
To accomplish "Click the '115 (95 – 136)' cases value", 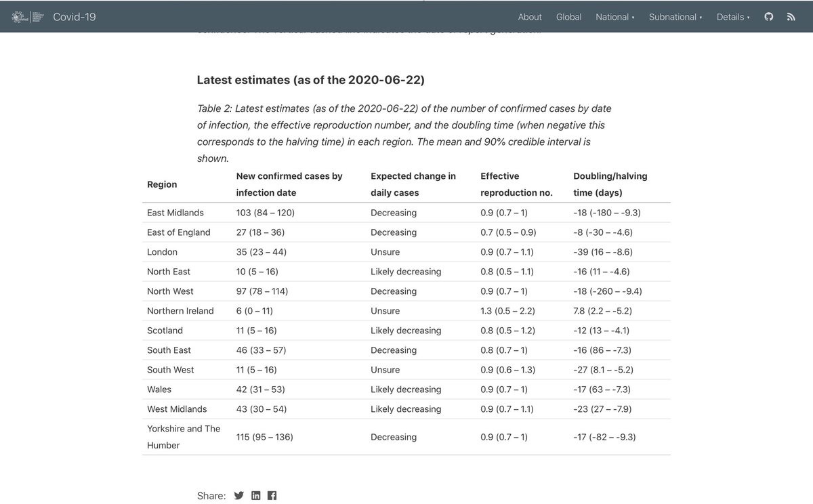I will (264, 437).
